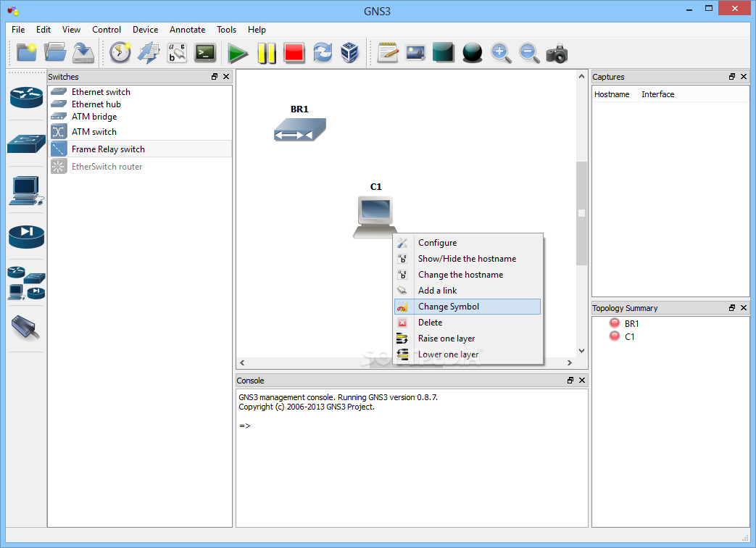756x548 pixels.
Task: Choose Change the hostname in context menu
Action: pyautogui.click(x=468, y=275)
